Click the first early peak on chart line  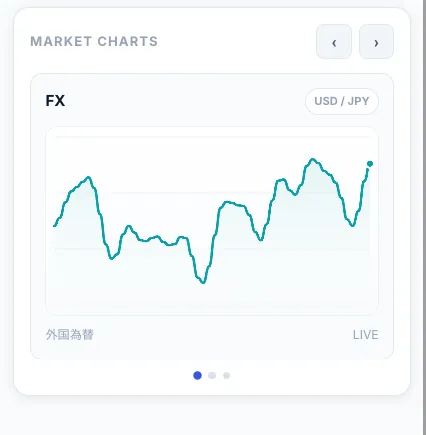(89, 177)
